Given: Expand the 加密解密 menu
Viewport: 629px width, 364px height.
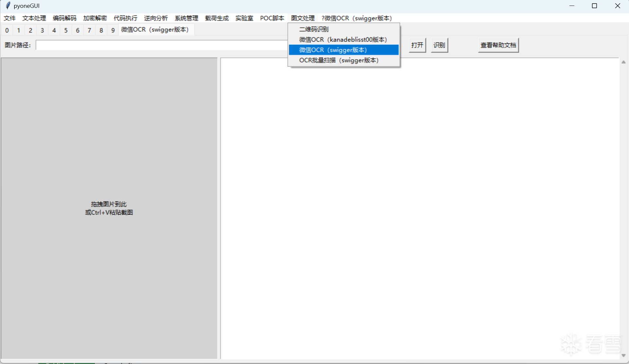Looking at the screenshot, I should pos(95,18).
